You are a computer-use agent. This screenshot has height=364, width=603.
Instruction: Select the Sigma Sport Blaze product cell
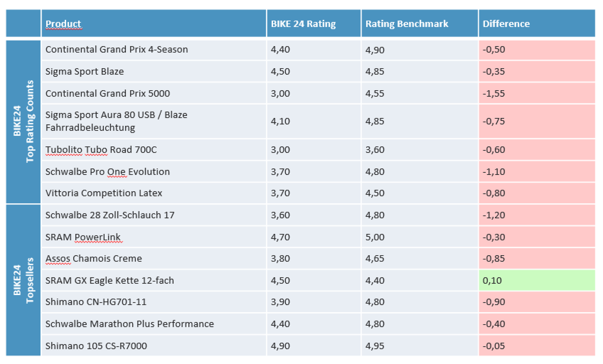point(84,71)
